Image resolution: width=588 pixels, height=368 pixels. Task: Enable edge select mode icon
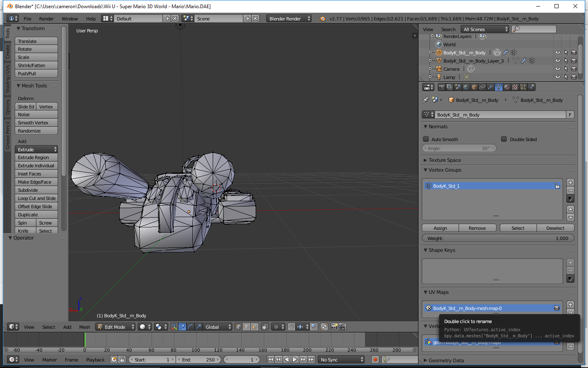[x=246, y=327]
